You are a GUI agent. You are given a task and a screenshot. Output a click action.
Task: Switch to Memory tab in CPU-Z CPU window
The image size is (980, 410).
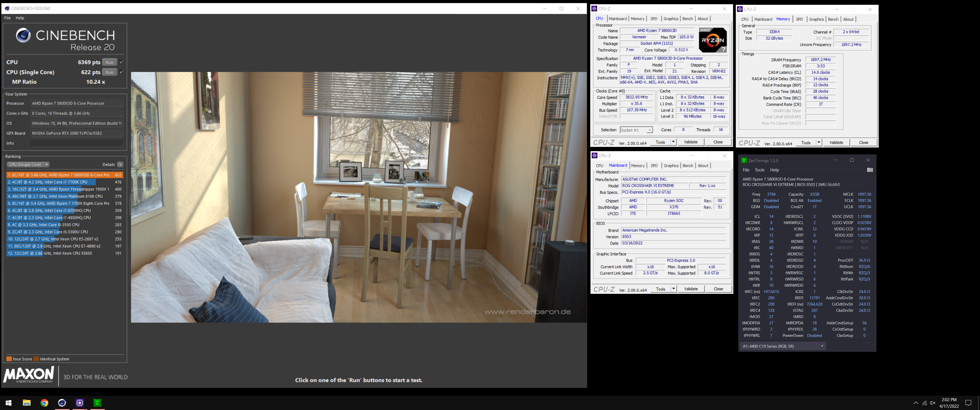point(637,19)
